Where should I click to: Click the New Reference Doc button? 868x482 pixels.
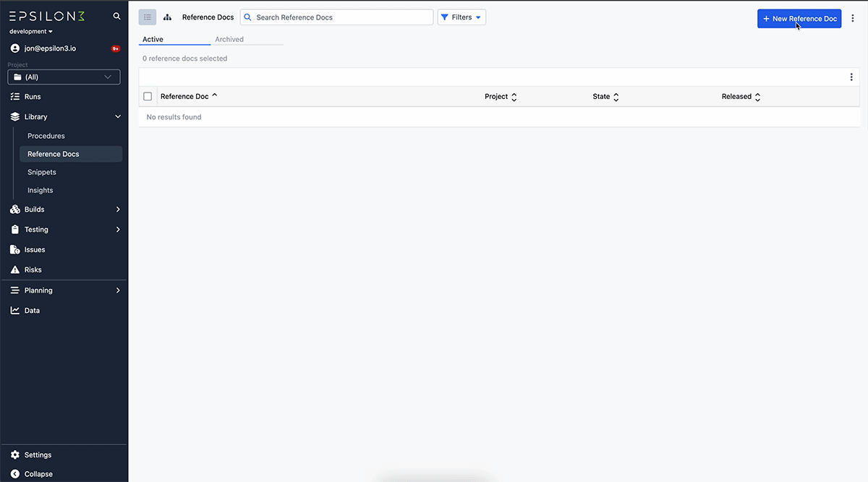click(799, 19)
